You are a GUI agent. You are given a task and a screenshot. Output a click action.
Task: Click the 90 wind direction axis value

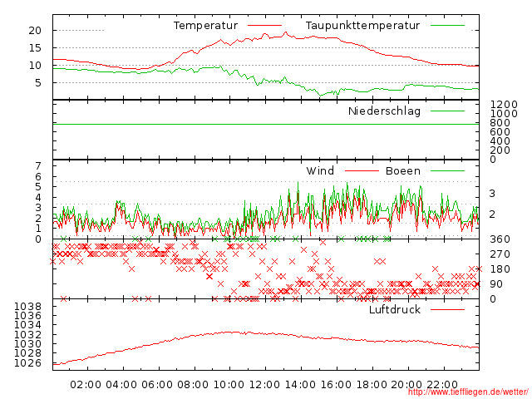(496, 284)
